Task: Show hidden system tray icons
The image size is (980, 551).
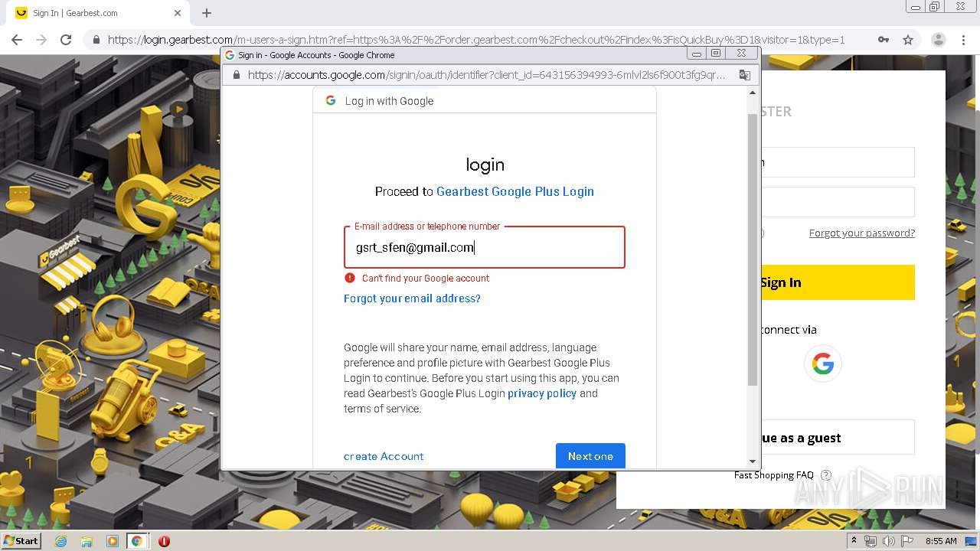Action: (854, 541)
